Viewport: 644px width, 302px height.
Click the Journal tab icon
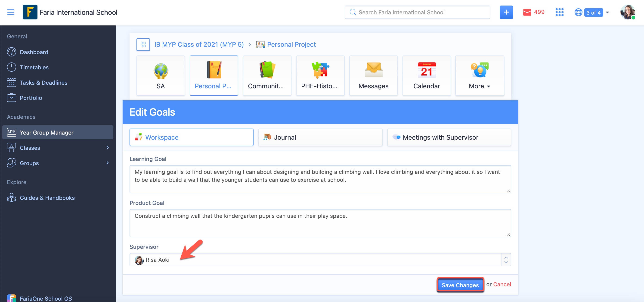point(267,137)
